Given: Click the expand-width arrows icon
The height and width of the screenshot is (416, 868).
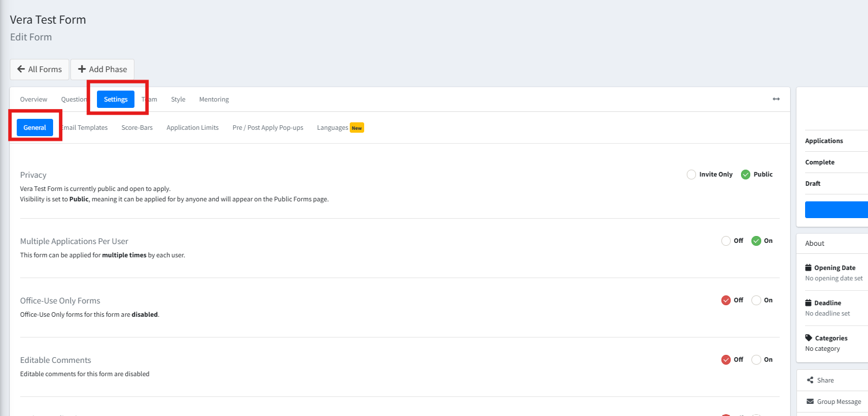Looking at the screenshot, I should pos(776,99).
